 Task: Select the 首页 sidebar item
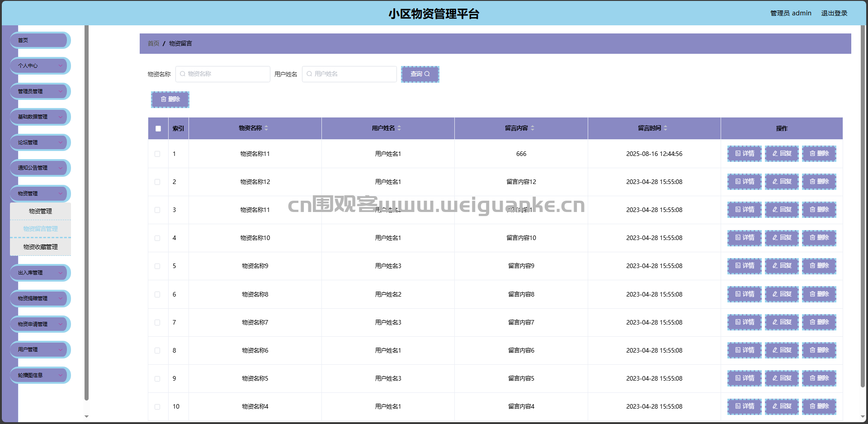(x=40, y=40)
